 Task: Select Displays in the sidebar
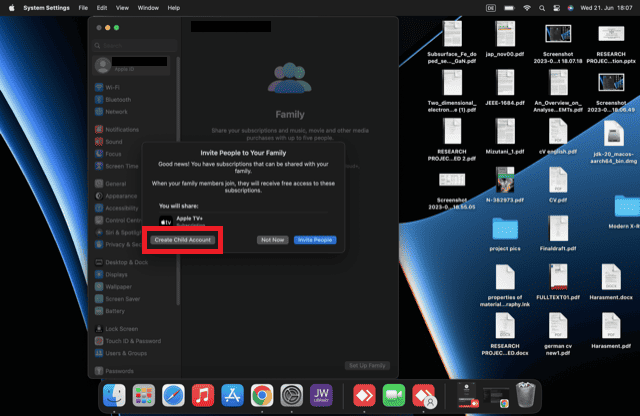coord(117,273)
